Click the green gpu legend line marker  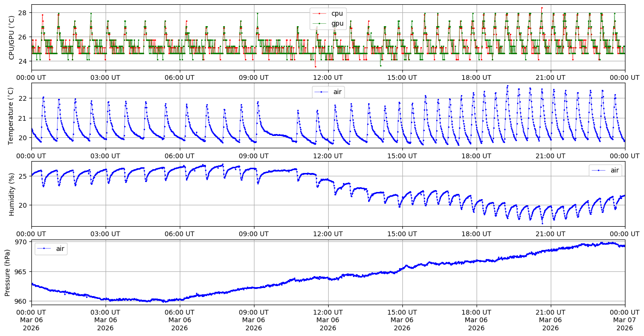click(x=320, y=23)
